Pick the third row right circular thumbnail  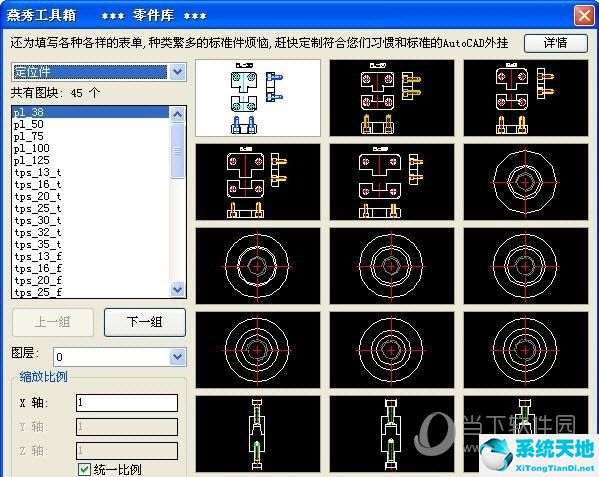pos(526,266)
